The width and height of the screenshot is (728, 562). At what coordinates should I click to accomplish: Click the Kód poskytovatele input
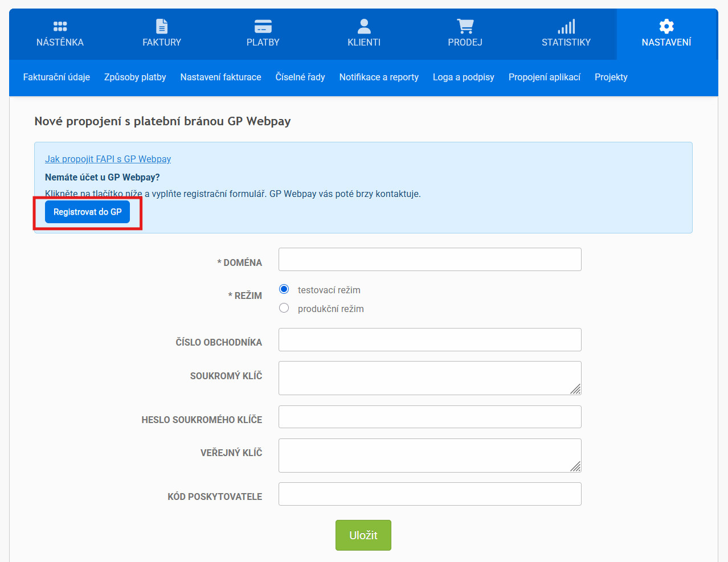(x=430, y=494)
